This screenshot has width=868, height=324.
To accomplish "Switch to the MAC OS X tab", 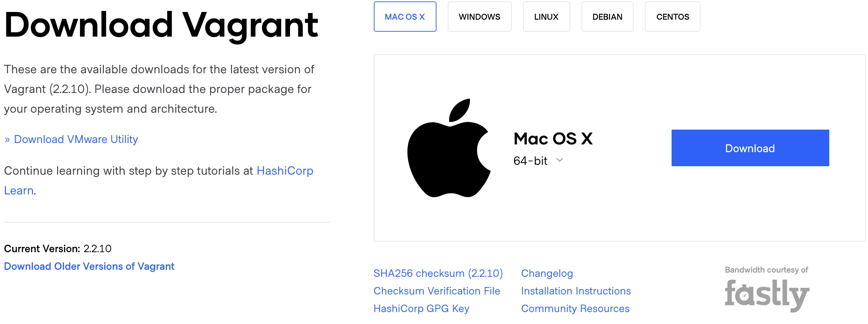I will tap(405, 17).
